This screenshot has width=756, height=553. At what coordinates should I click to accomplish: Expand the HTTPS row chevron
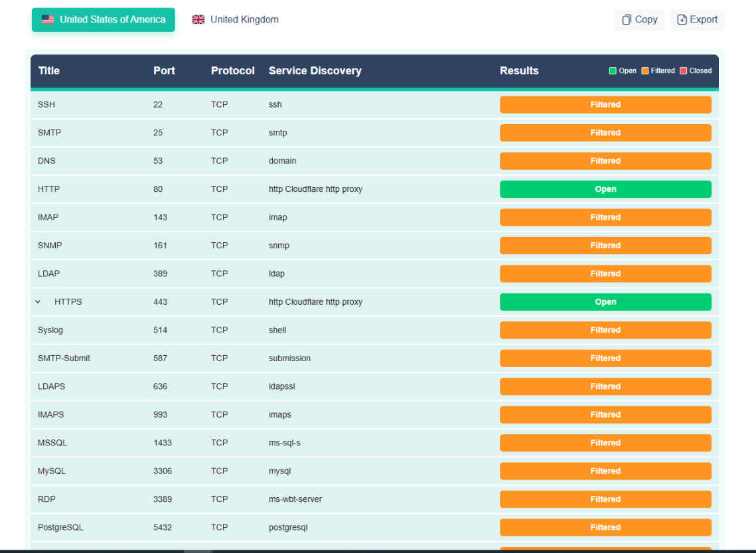point(38,302)
